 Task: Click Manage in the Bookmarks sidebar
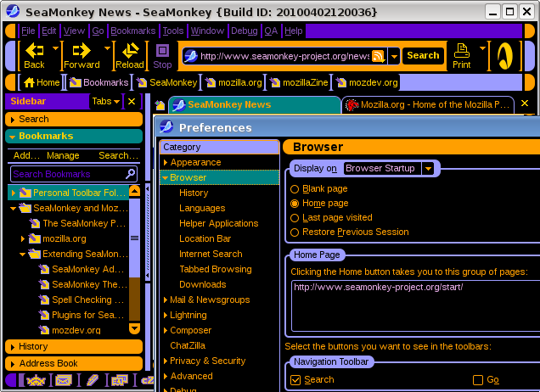tap(63, 155)
